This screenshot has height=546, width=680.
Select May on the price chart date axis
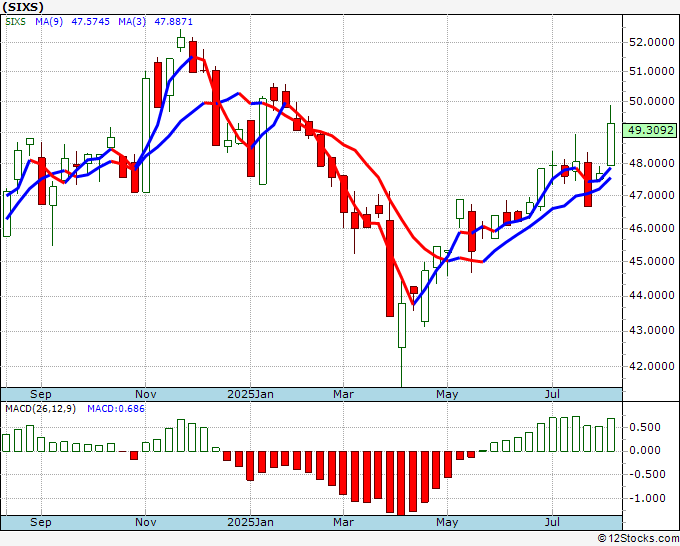[x=447, y=394]
